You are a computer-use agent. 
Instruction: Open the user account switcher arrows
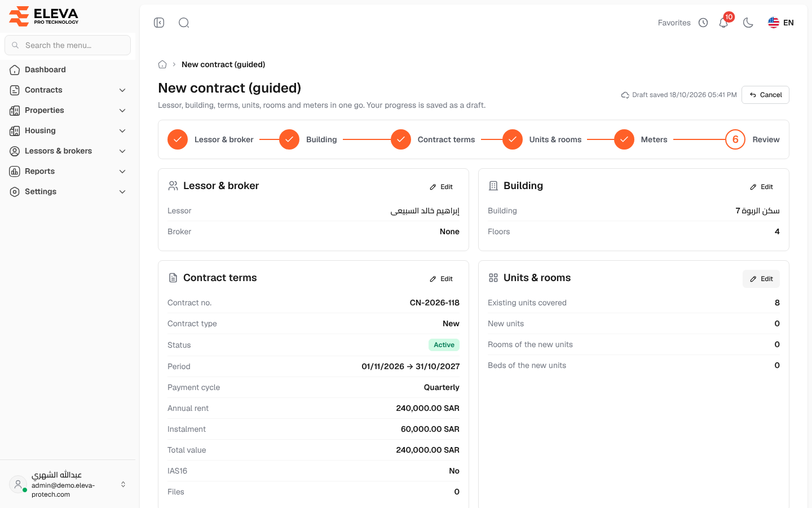[123, 484]
